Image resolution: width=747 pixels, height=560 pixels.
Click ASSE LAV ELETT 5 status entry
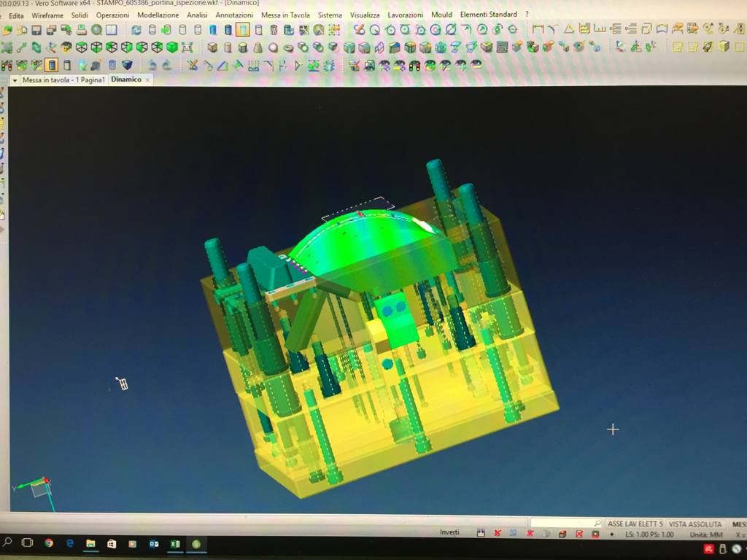[x=635, y=524]
